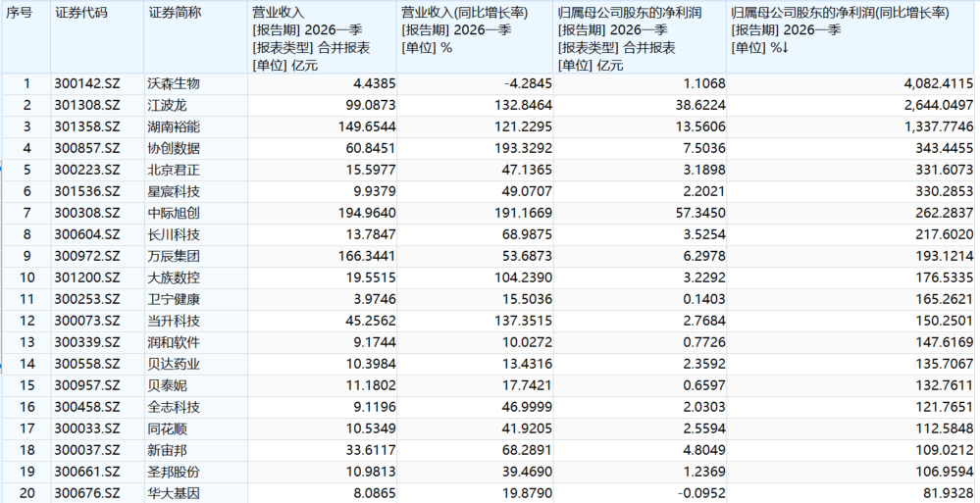The image size is (980, 503).
Task: Select the 营业收入 column header
Action: (322, 37)
